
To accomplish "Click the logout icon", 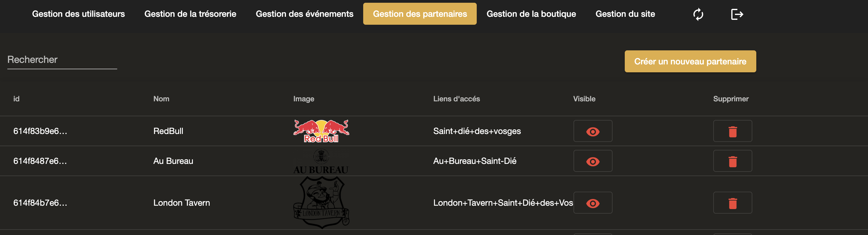I will pyautogui.click(x=737, y=14).
